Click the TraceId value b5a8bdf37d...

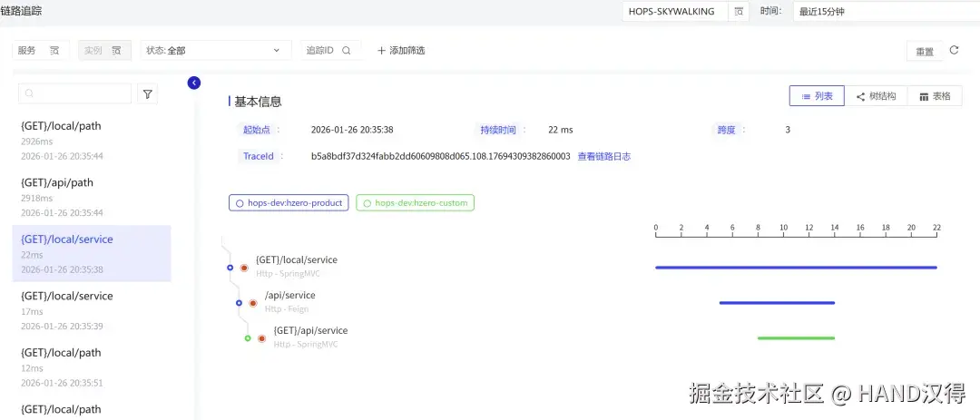click(441, 157)
